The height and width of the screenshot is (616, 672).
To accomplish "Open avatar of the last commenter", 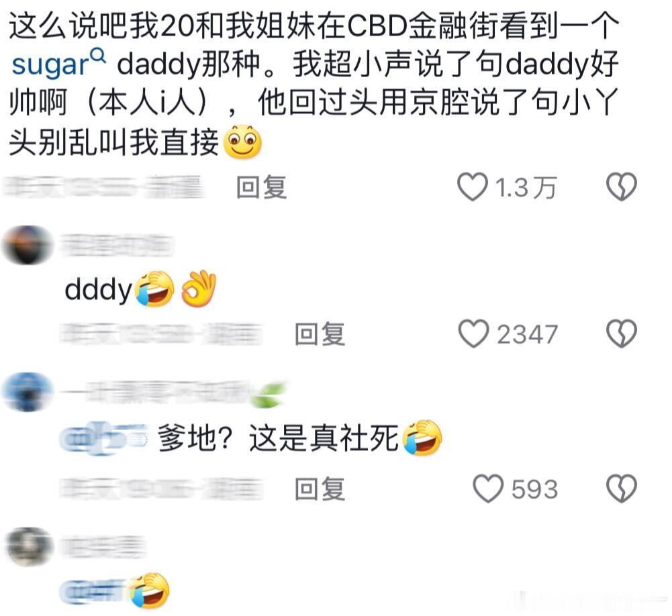I will point(30,546).
